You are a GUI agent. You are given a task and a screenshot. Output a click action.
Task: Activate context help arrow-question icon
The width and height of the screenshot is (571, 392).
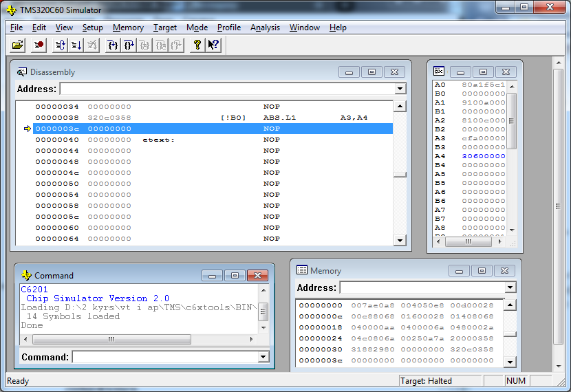point(213,45)
